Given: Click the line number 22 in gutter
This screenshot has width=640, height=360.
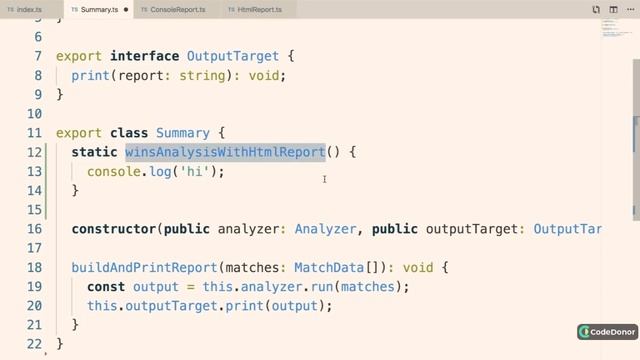Looking at the screenshot, I should (x=35, y=344).
